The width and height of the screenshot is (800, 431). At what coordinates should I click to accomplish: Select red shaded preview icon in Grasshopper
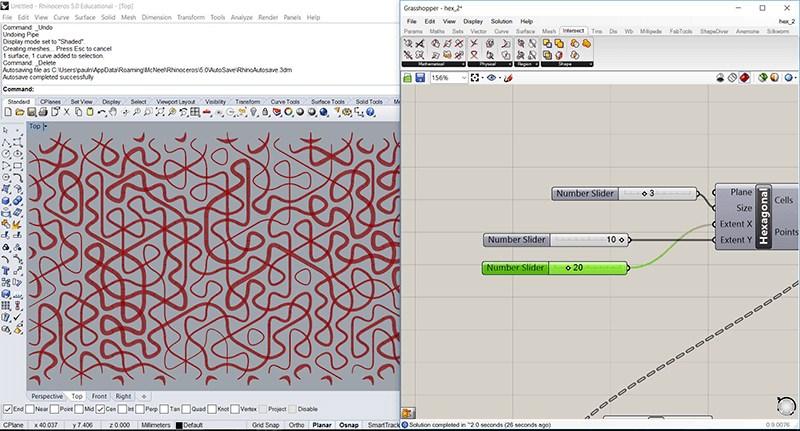pos(744,78)
